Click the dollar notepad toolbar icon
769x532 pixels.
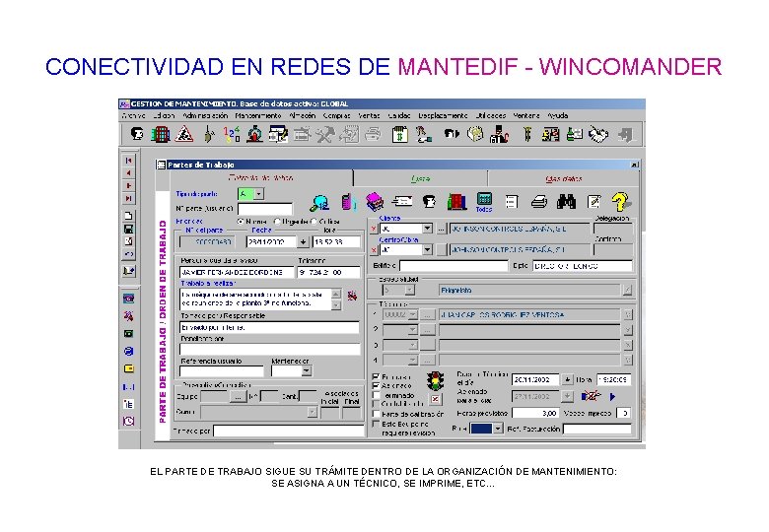399,134
